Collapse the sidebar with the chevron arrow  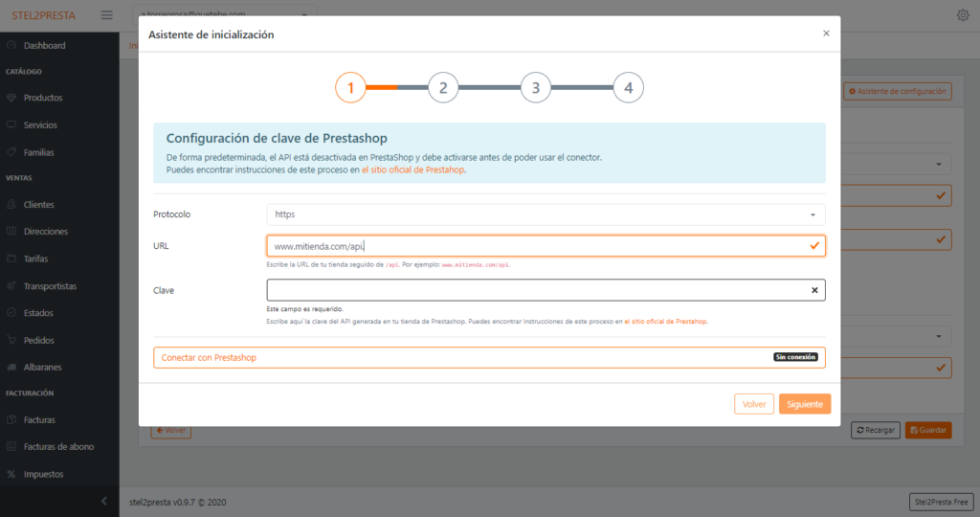103,502
